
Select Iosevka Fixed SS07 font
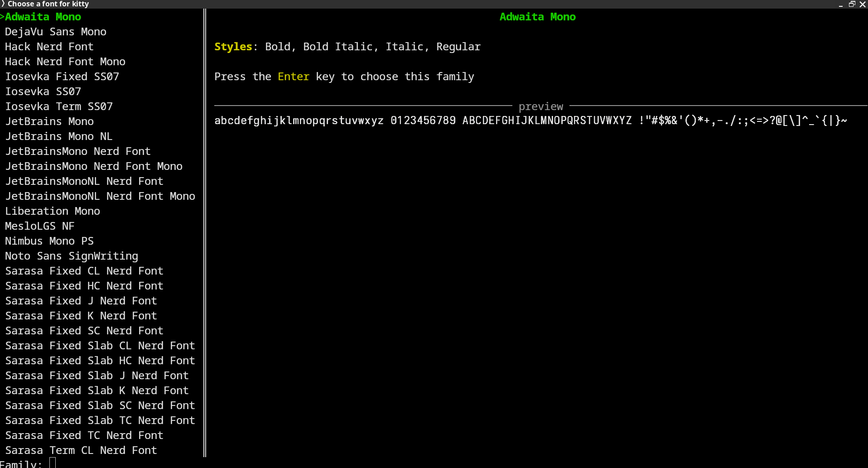pos(62,77)
